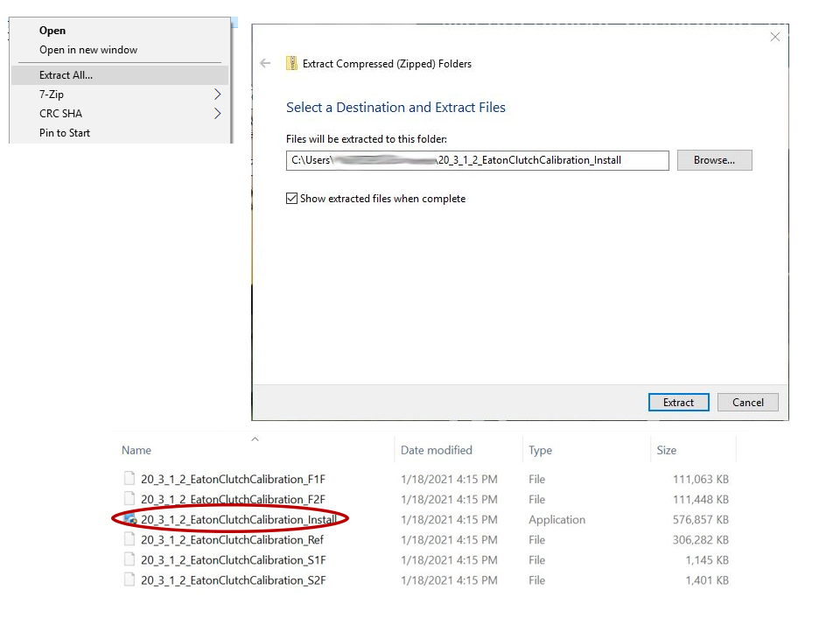Click the Browse... button
840x625 pixels.
tap(714, 160)
